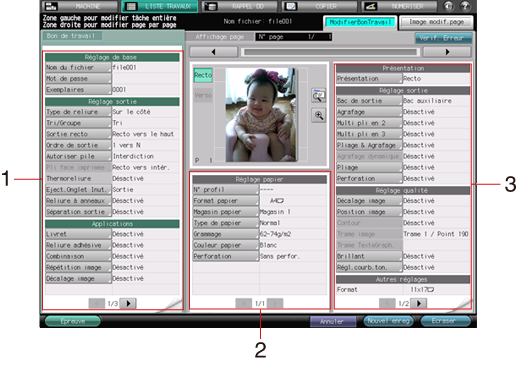Click the Annuler button

point(332,321)
